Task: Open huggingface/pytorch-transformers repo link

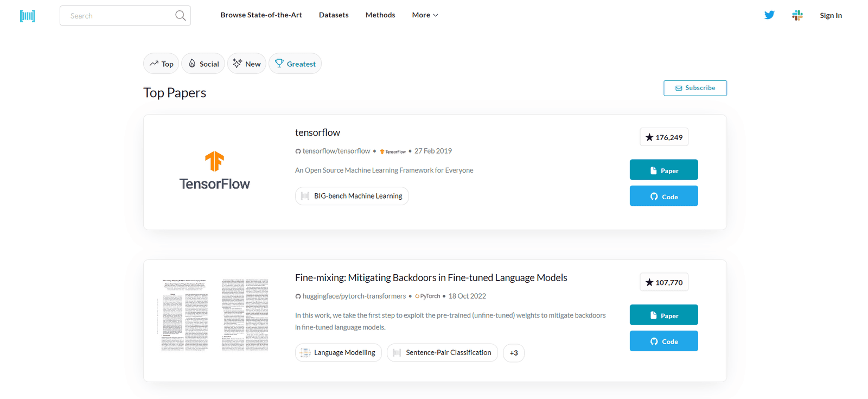Action: [350, 296]
